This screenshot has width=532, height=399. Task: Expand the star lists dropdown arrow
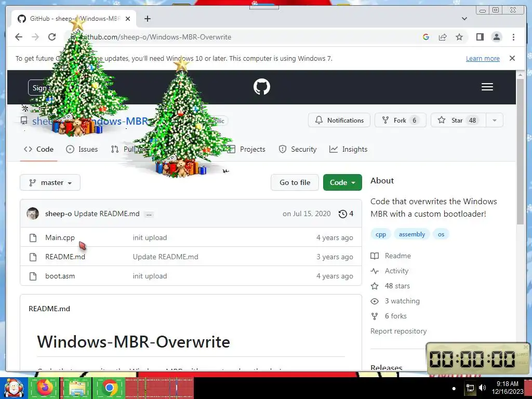click(x=495, y=120)
